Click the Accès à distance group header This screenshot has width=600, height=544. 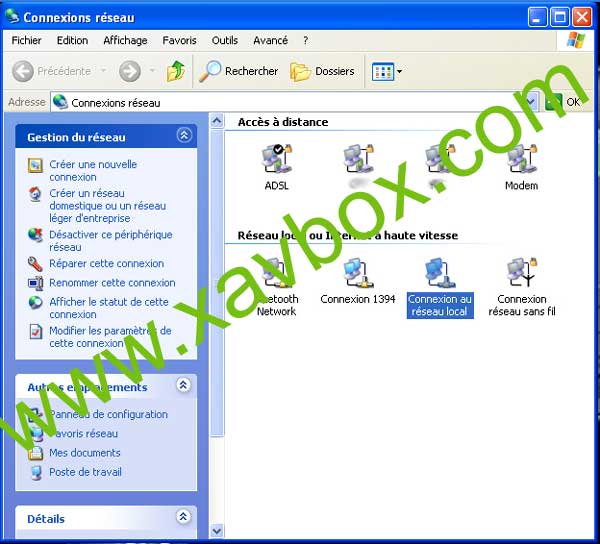coord(283,122)
